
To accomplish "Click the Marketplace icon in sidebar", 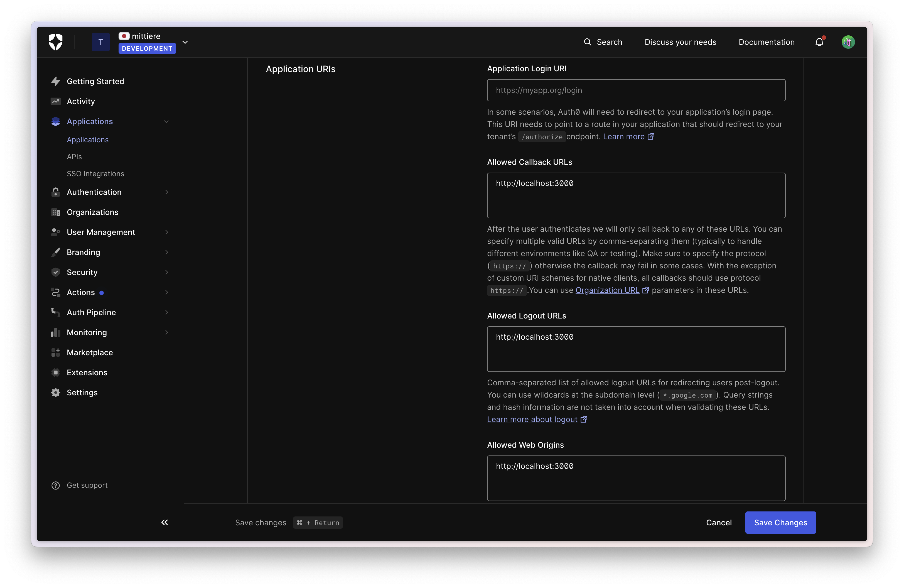I will pyautogui.click(x=55, y=352).
